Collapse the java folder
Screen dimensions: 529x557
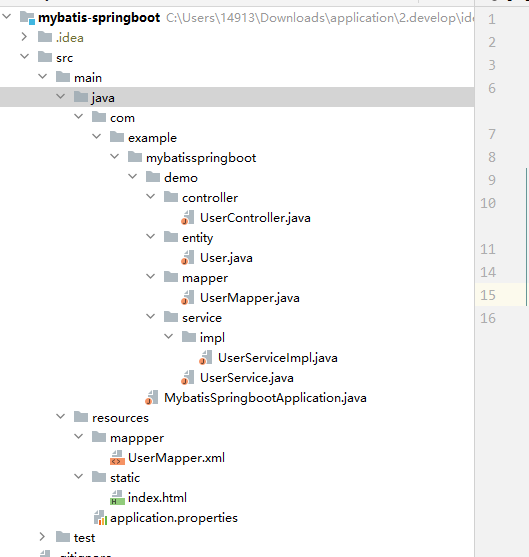[61, 96]
